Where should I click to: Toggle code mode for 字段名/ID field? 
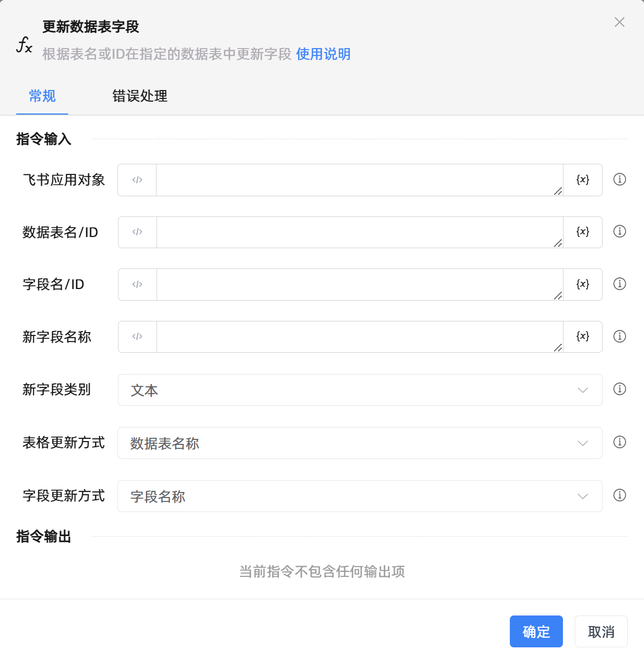pos(137,285)
